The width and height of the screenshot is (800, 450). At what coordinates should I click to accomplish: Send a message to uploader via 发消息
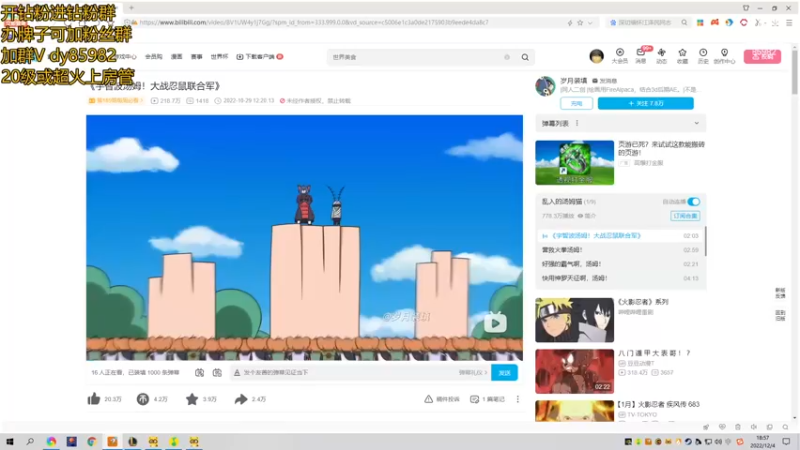coord(605,81)
